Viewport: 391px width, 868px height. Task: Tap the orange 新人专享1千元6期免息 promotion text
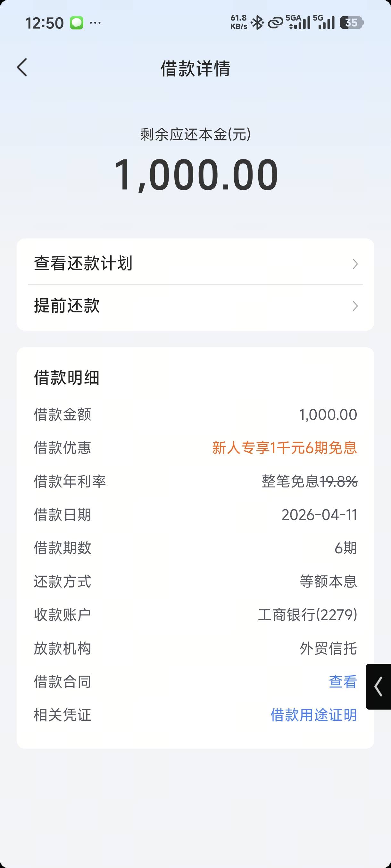[x=284, y=448]
